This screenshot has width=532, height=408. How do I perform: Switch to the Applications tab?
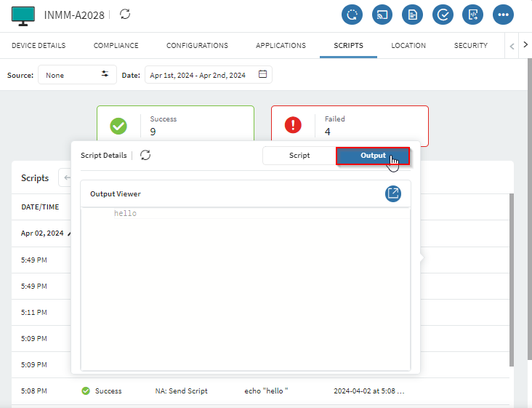coord(281,46)
